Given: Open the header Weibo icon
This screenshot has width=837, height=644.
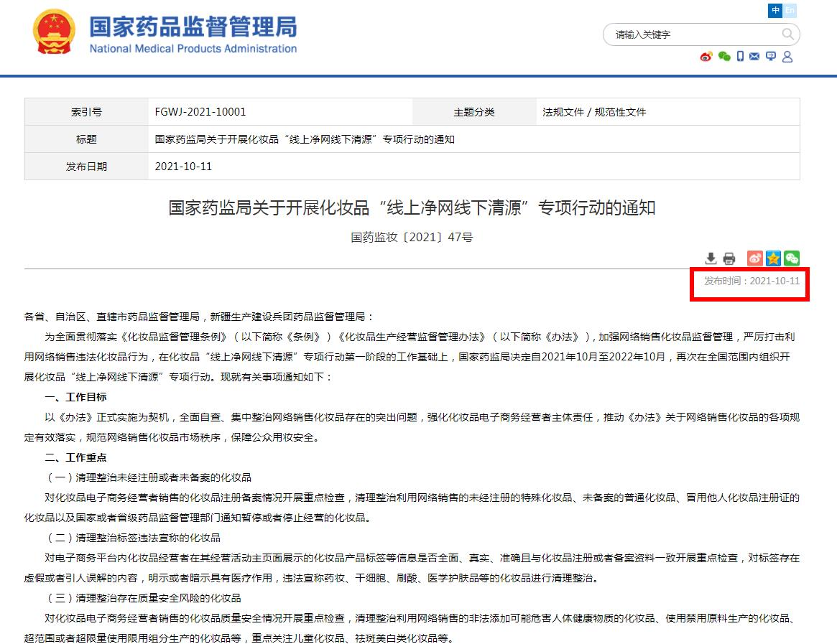Looking at the screenshot, I should (706, 57).
